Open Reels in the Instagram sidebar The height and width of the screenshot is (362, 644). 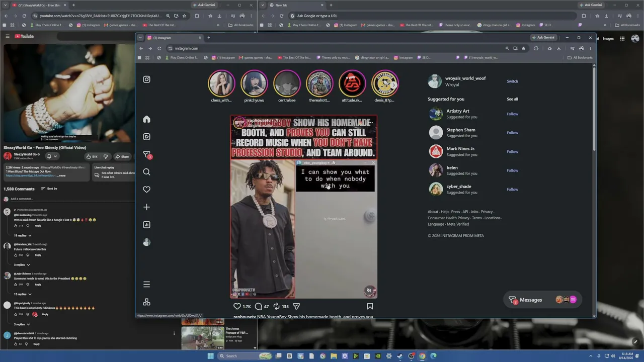click(146, 137)
